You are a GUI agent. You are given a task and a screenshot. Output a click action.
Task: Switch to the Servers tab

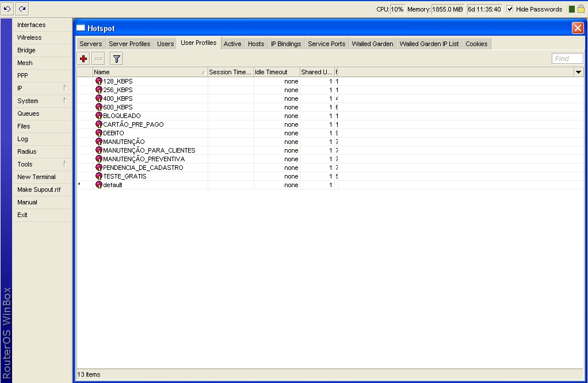pos(91,44)
